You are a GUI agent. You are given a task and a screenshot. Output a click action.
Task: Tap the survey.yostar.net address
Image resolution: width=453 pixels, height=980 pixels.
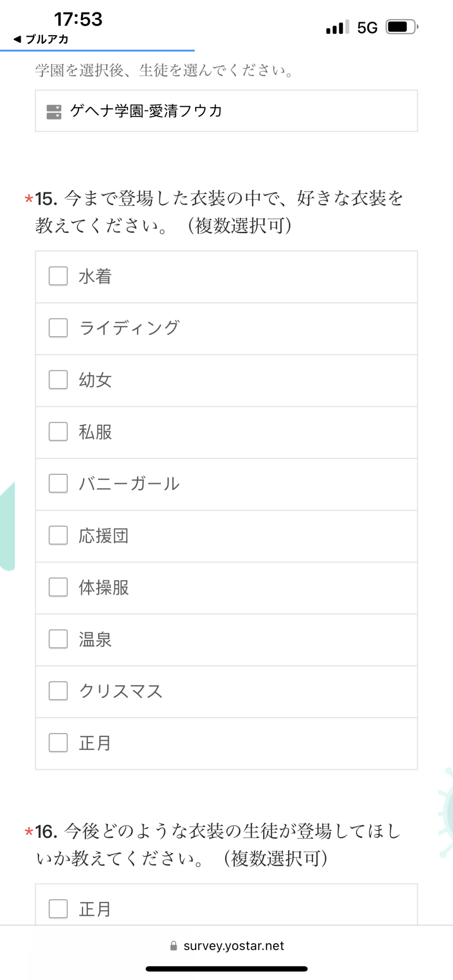pyautogui.click(x=234, y=946)
